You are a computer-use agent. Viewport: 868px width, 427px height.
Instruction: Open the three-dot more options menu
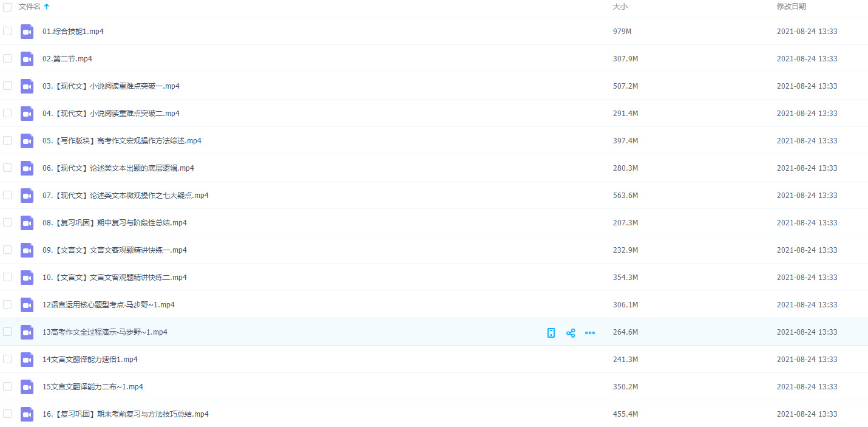point(590,333)
